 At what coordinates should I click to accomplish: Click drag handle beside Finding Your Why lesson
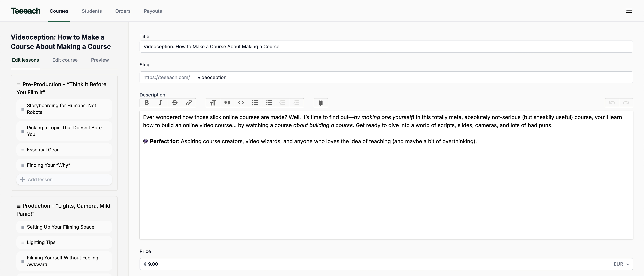23,165
